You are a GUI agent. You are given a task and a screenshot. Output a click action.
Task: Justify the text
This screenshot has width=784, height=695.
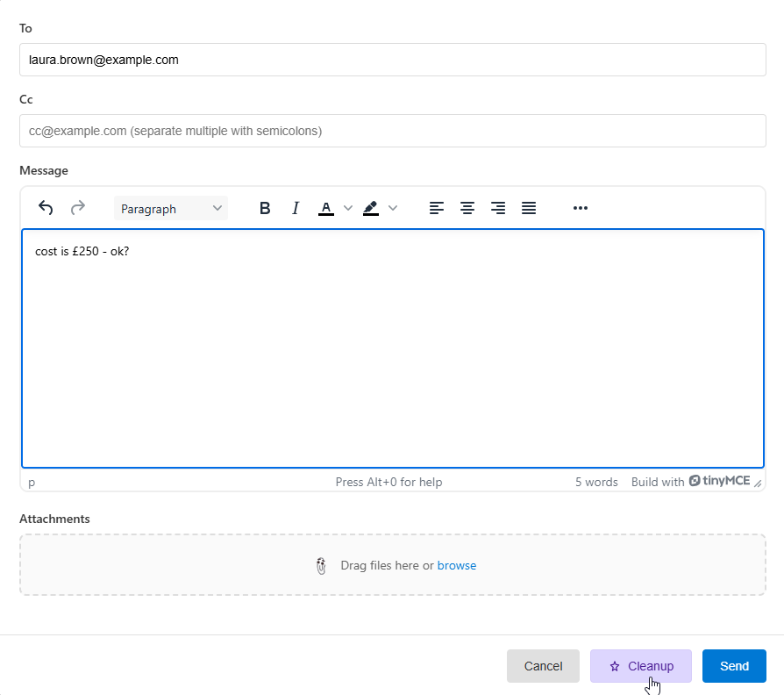click(529, 208)
